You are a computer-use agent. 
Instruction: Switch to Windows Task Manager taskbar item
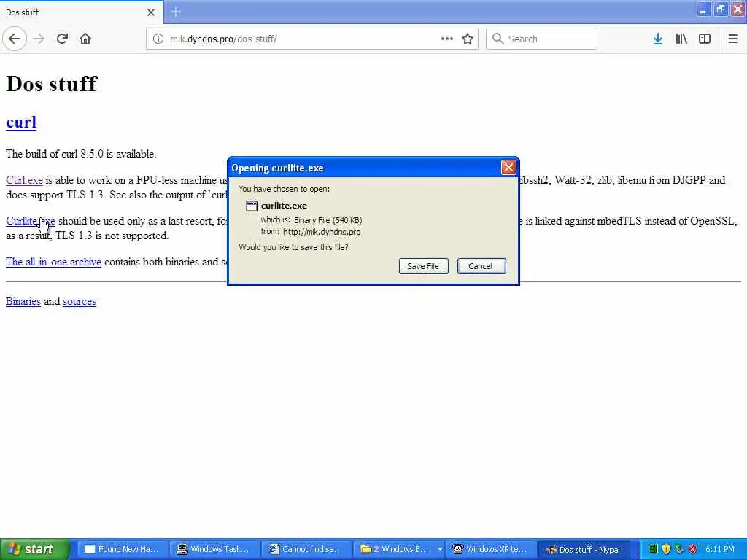point(215,549)
